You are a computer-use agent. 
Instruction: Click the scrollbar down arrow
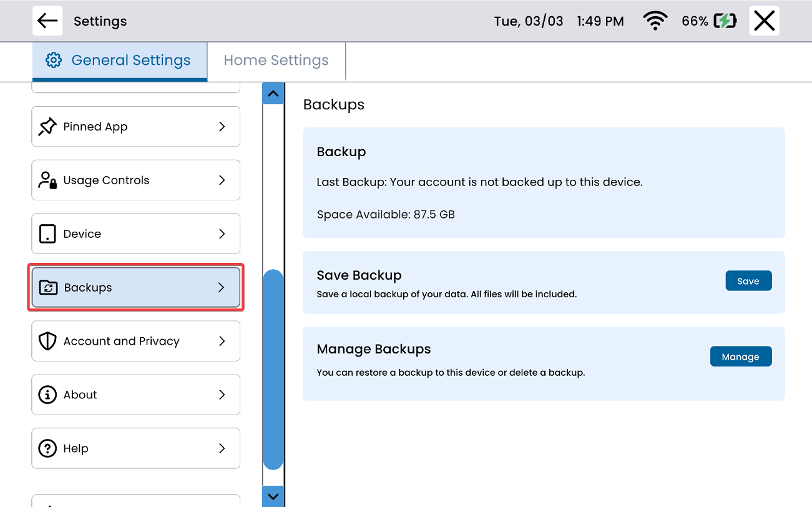tap(273, 497)
